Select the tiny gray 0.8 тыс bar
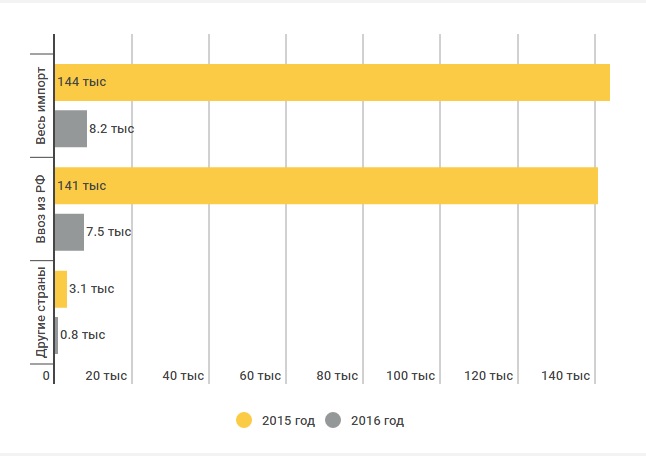This screenshot has width=646, height=456. pyautogui.click(x=56, y=335)
